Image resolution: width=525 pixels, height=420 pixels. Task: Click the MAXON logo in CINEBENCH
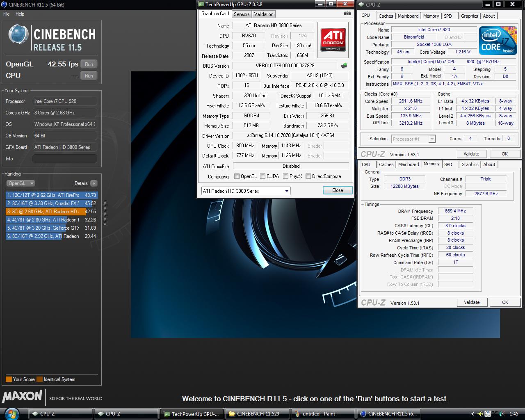[22, 396]
